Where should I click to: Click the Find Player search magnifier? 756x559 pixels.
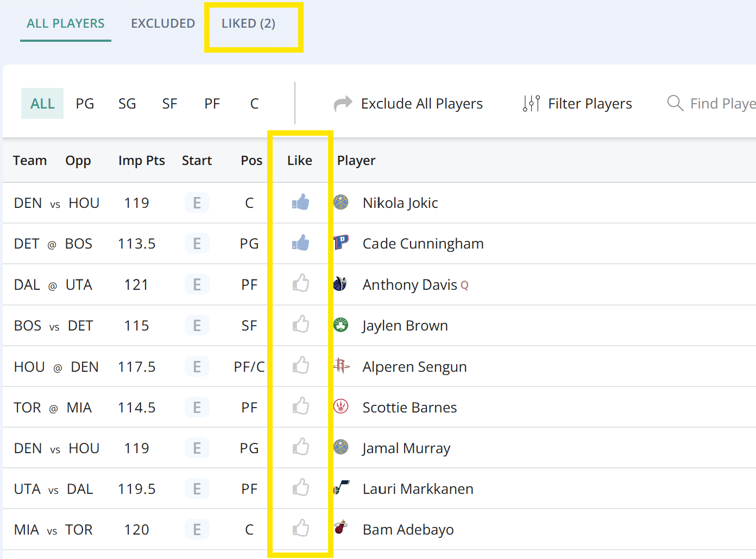pos(675,103)
